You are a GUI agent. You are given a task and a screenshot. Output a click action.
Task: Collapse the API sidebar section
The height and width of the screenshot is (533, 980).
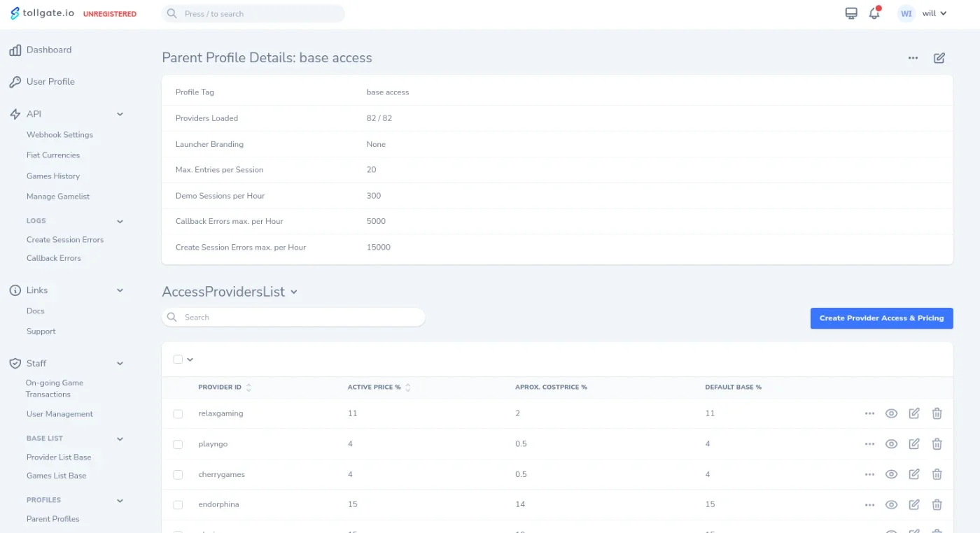[120, 114]
